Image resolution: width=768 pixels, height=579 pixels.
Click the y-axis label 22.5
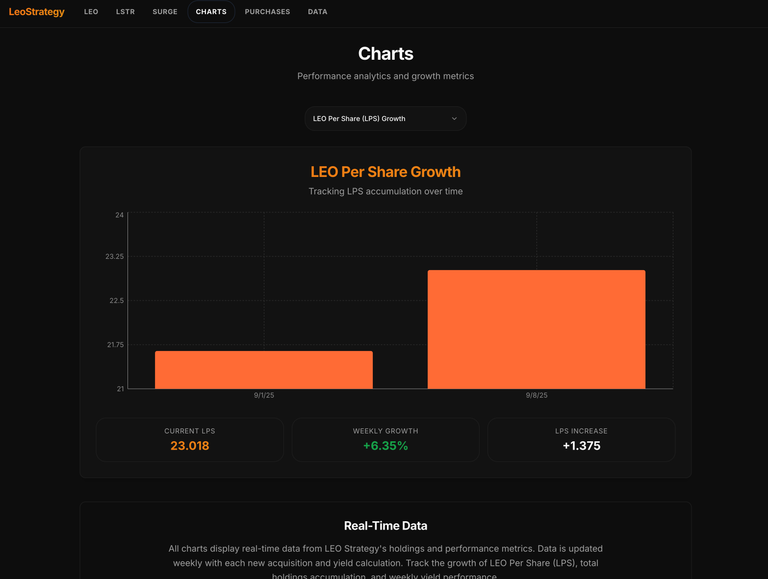(117, 301)
